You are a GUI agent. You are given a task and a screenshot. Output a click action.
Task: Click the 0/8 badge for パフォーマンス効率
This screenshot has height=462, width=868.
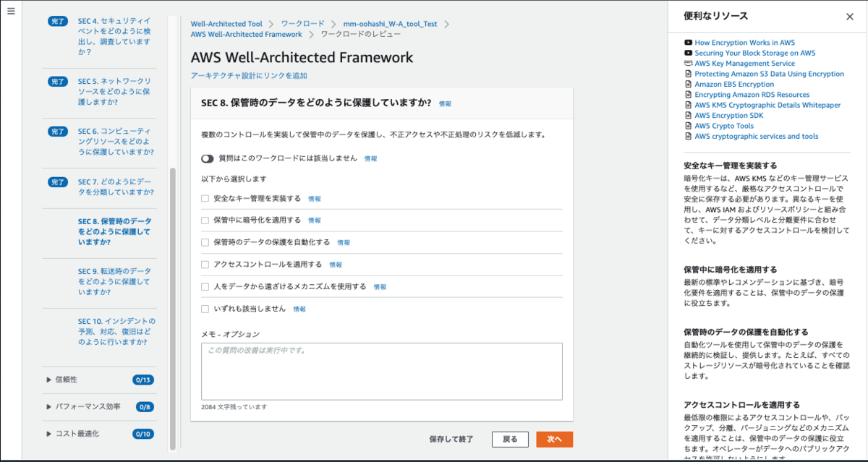coord(145,406)
